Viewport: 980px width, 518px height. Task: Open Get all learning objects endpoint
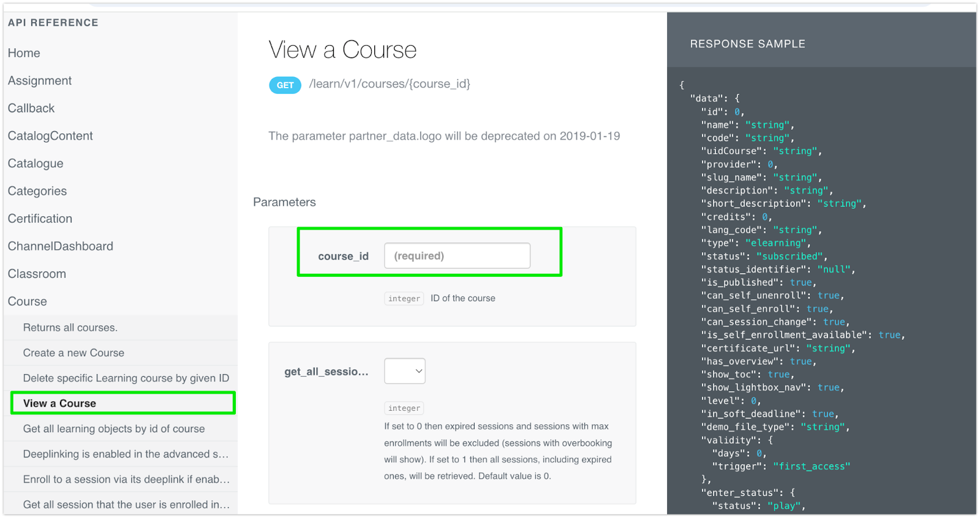point(114,429)
